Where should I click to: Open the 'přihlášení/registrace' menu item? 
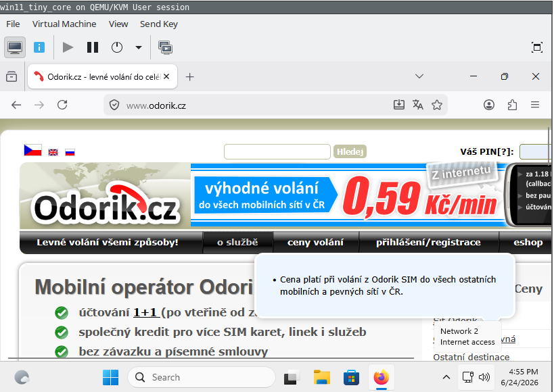(428, 242)
